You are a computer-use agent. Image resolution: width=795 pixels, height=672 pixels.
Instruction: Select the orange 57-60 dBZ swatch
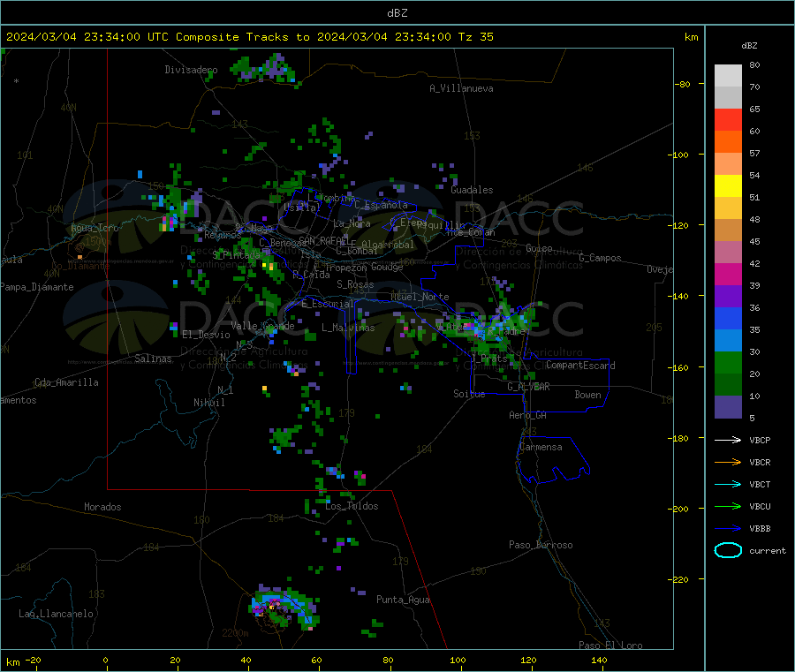728,142
